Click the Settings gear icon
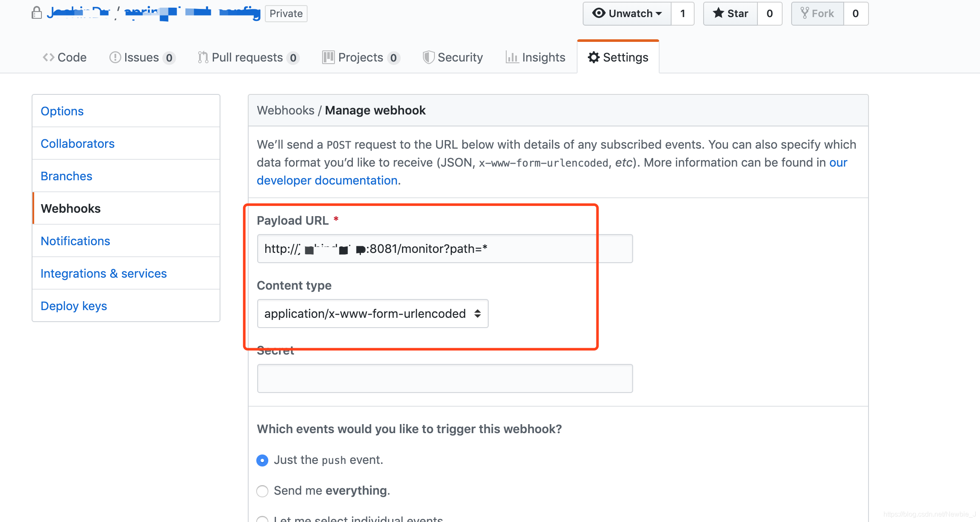Screen dimensions: 980x522 pyautogui.click(x=593, y=57)
